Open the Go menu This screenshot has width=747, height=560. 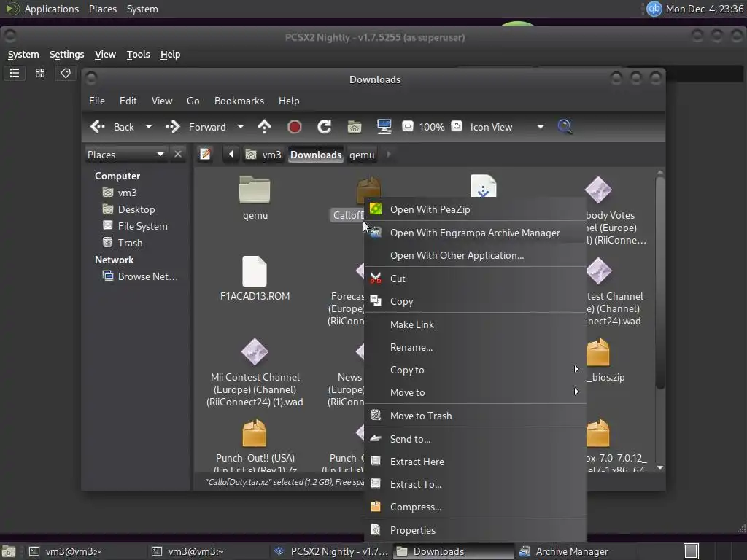click(193, 101)
